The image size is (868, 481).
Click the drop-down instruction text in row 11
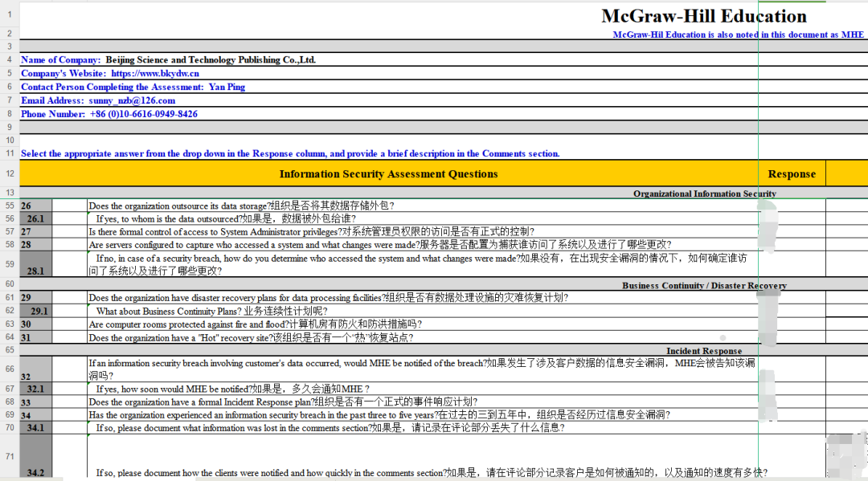point(290,153)
